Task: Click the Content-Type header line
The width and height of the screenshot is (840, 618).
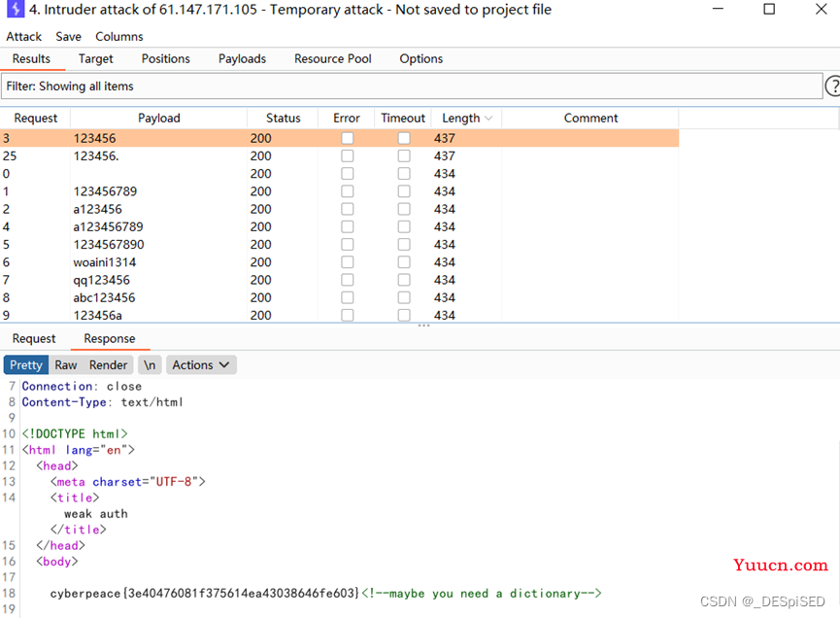Action: tap(102, 402)
